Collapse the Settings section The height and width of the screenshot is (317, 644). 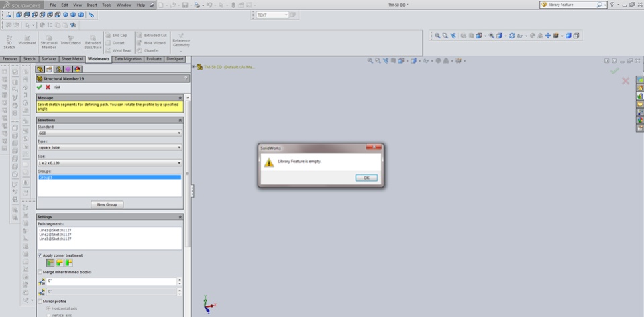coord(180,217)
